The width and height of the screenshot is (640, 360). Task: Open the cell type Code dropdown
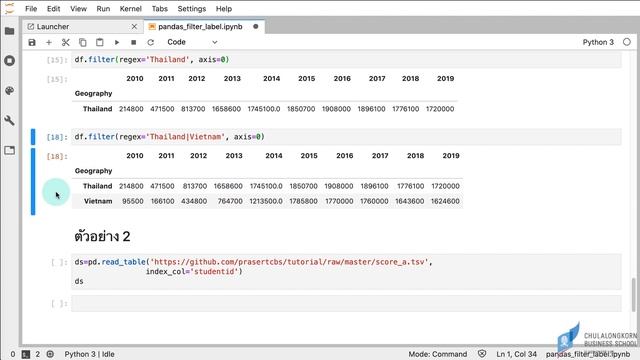point(192,42)
